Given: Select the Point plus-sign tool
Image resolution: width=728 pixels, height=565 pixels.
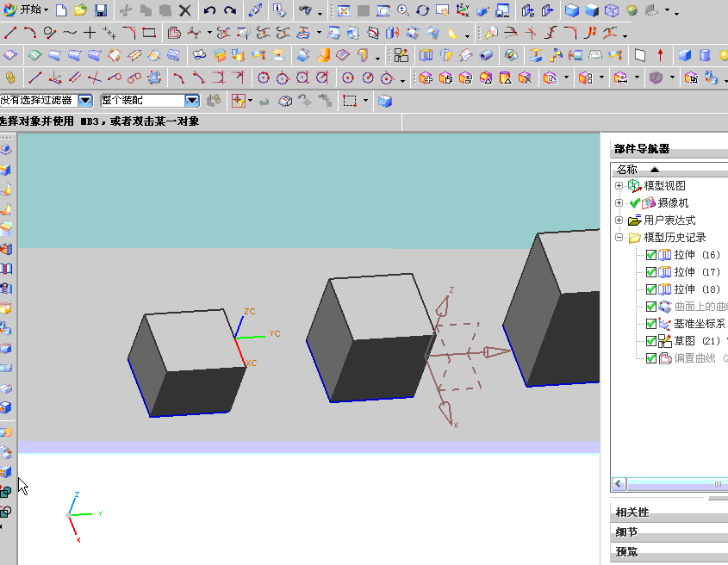Looking at the screenshot, I should pos(90,33).
